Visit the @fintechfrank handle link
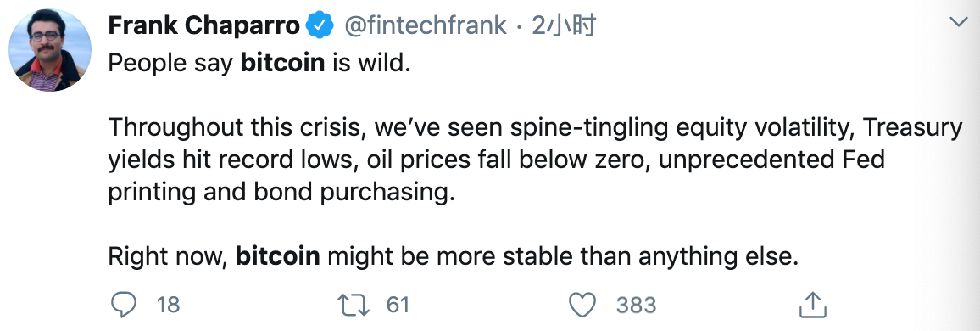 (427, 25)
